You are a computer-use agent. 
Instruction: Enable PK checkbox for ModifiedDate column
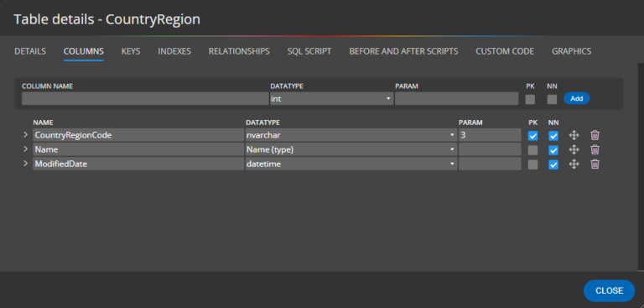[532, 164]
